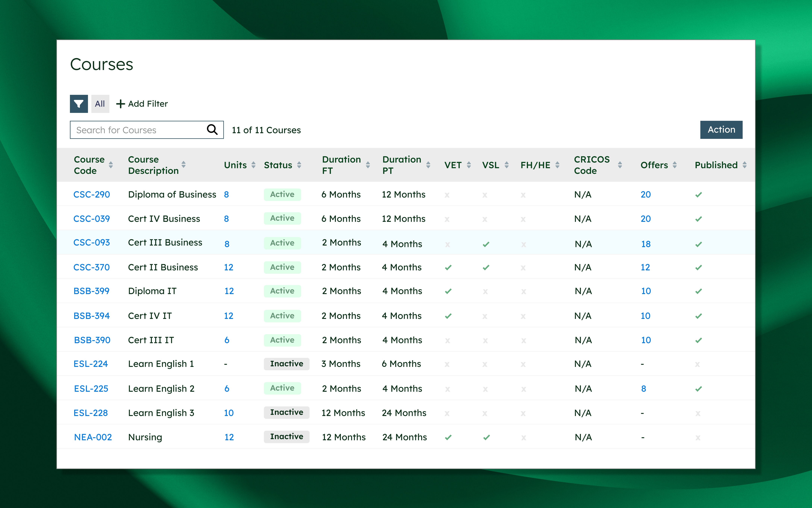This screenshot has width=812, height=508.
Task: Sort by Course Code column arrows
Action: [111, 165]
